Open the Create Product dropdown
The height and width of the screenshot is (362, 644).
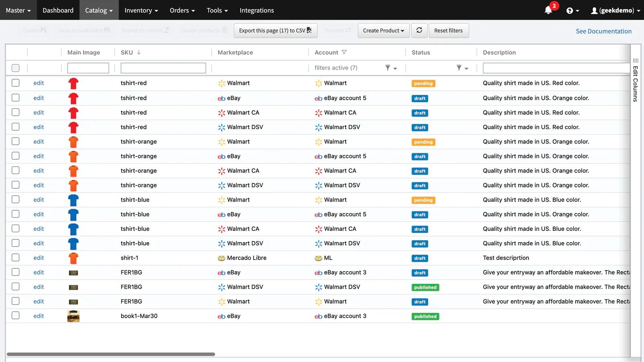click(384, 31)
